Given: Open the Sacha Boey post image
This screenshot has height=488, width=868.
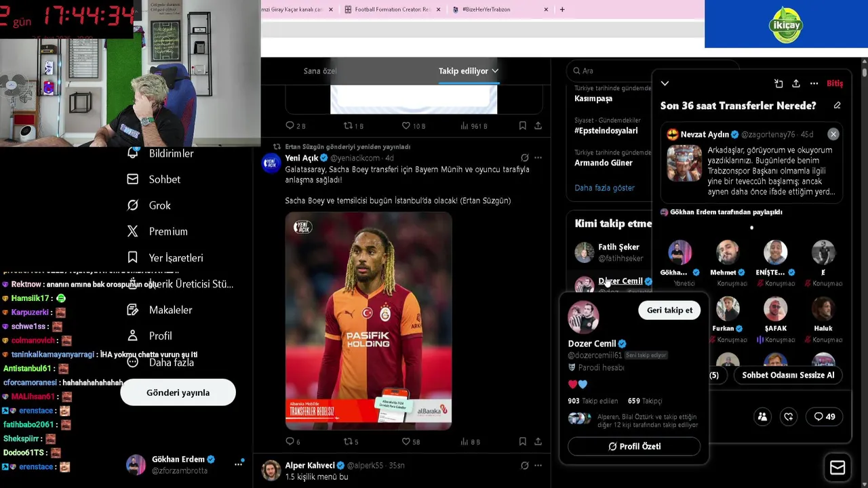Looking at the screenshot, I should [368, 321].
